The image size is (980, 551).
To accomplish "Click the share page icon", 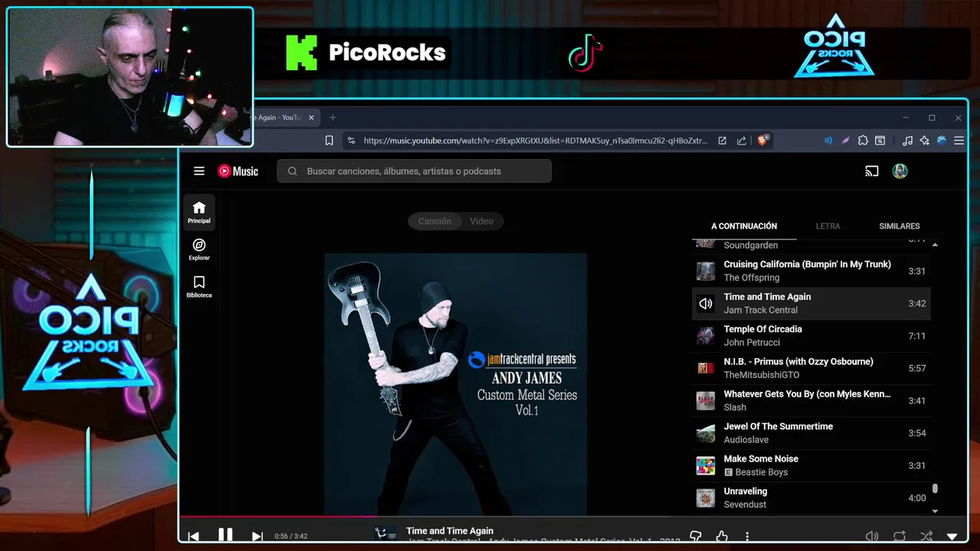I will pos(741,141).
